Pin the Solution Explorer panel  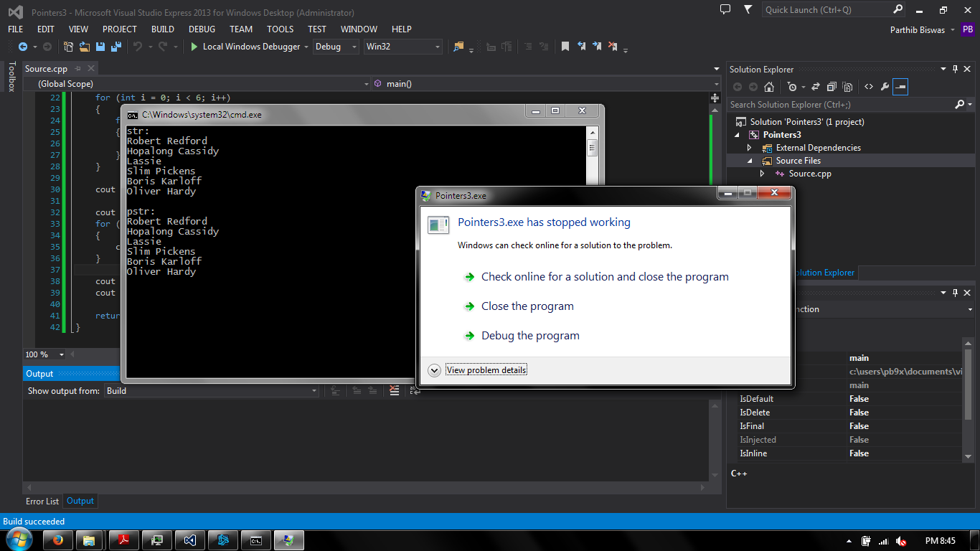tap(955, 69)
